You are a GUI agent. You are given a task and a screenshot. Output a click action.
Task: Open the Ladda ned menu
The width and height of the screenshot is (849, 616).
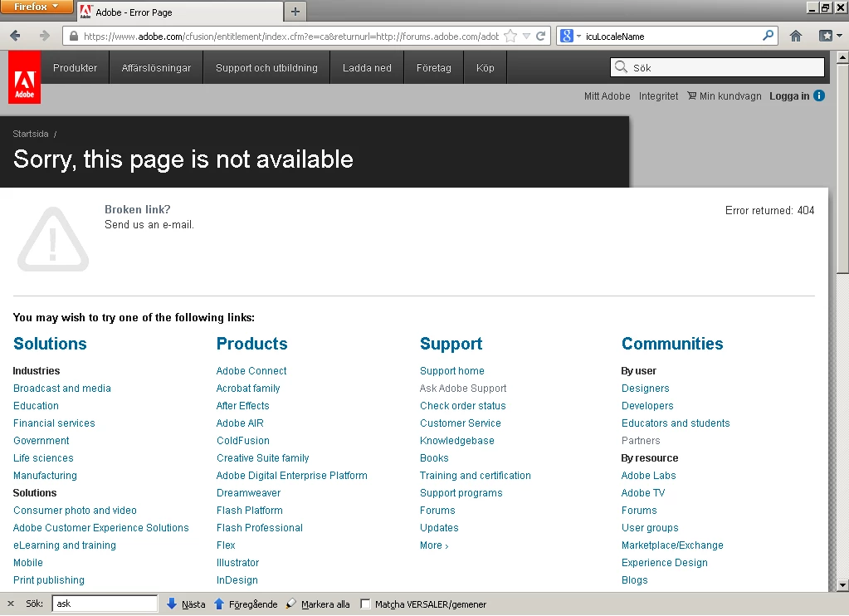pos(367,68)
